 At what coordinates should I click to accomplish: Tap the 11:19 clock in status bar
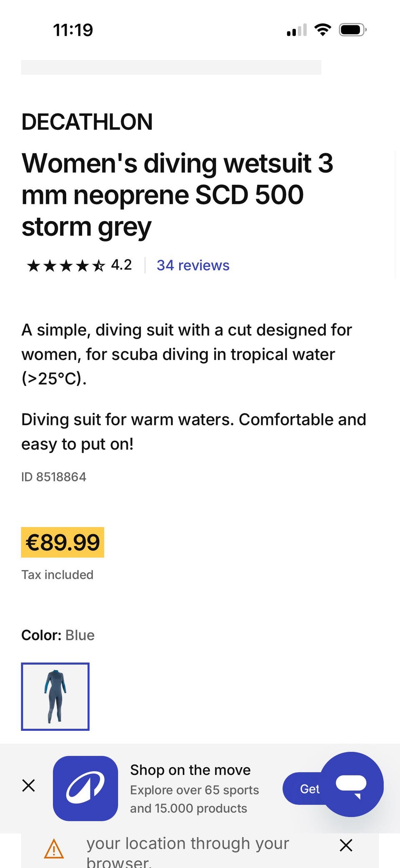click(73, 30)
